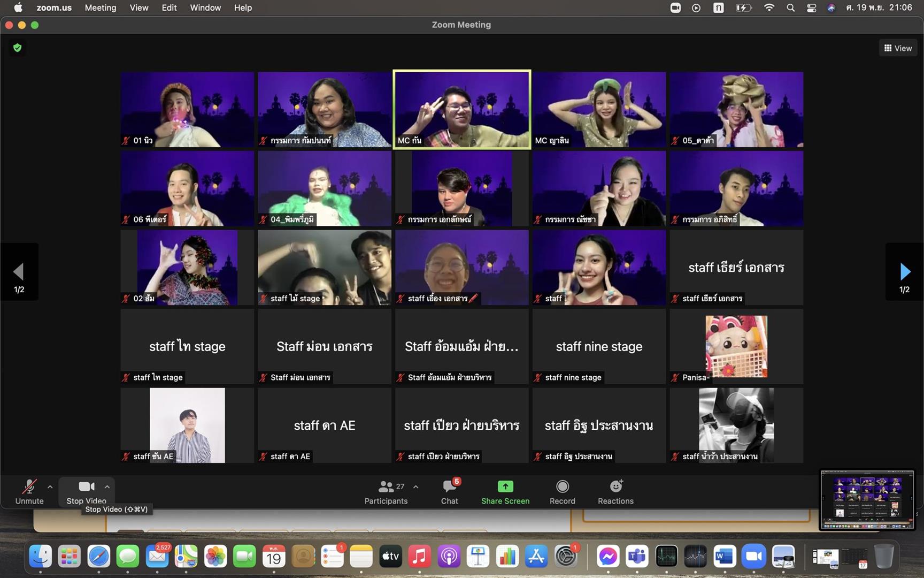Open Messenger from the Dock
The width and height of the screenshot is (924, 578).
pos(608,557)
